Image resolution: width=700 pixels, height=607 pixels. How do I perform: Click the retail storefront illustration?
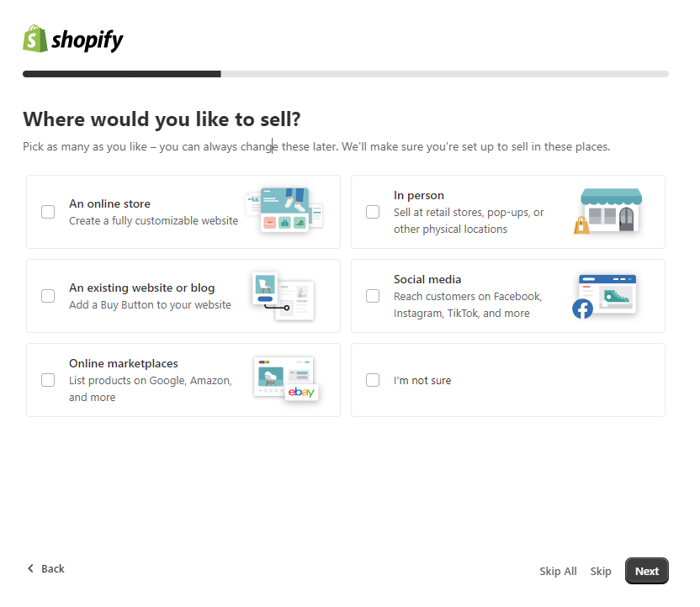coord(608,210)
